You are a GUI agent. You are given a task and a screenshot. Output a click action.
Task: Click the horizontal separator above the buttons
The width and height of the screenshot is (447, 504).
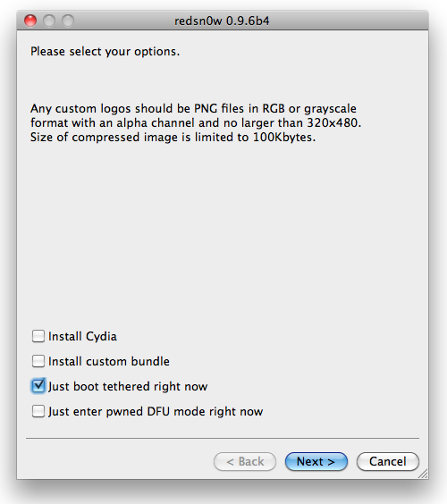(223, 438)
